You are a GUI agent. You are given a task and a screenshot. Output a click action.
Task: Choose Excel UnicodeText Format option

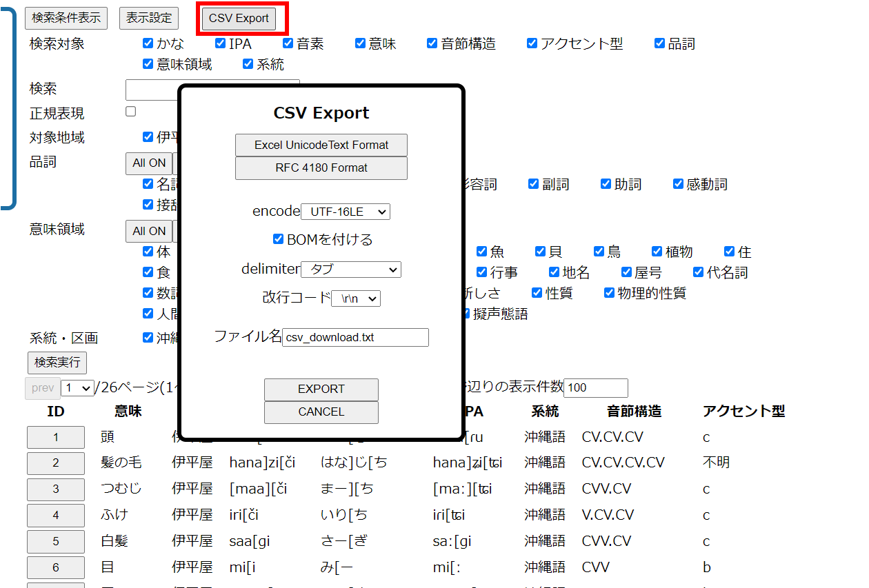(321, 145)
